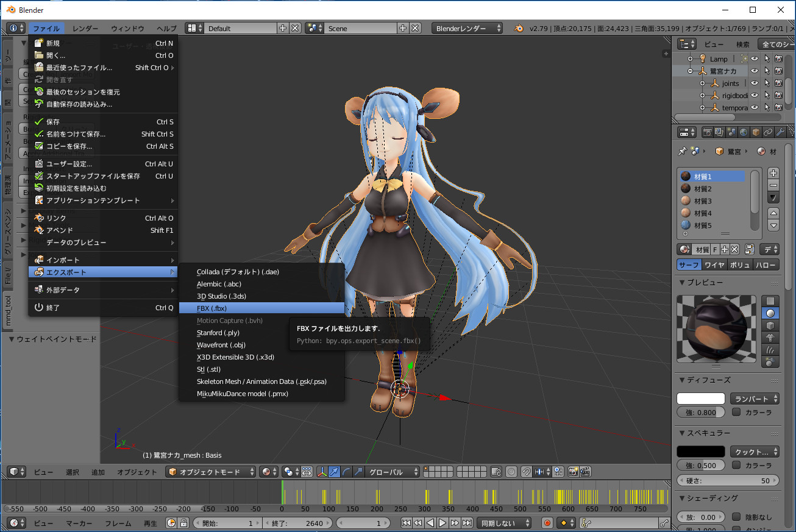The width and height of the screenshot is (796, 532).
Task: Click the proportional editing circle icon
Action: (x=511, y=472)
